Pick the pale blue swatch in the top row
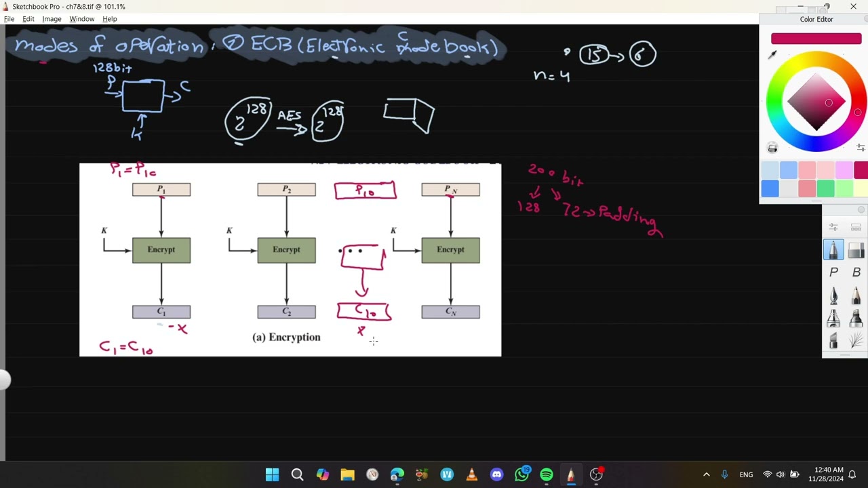 [770, 170]
